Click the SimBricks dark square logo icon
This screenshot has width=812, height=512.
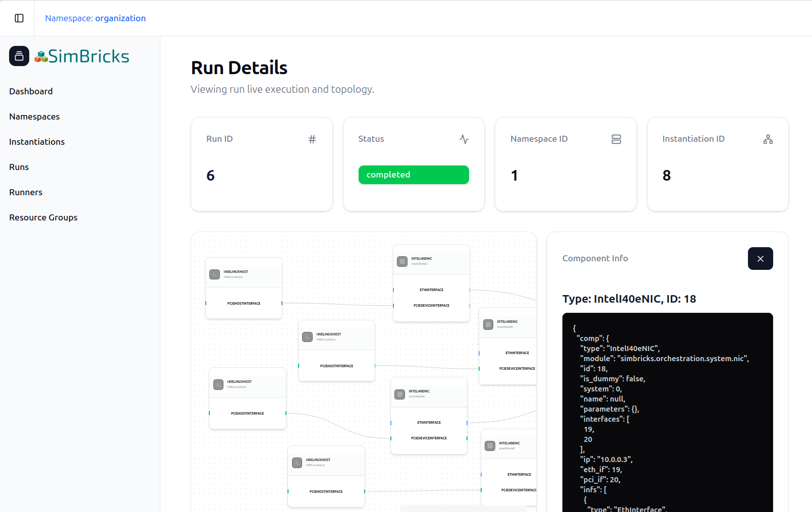coord(19,56)
